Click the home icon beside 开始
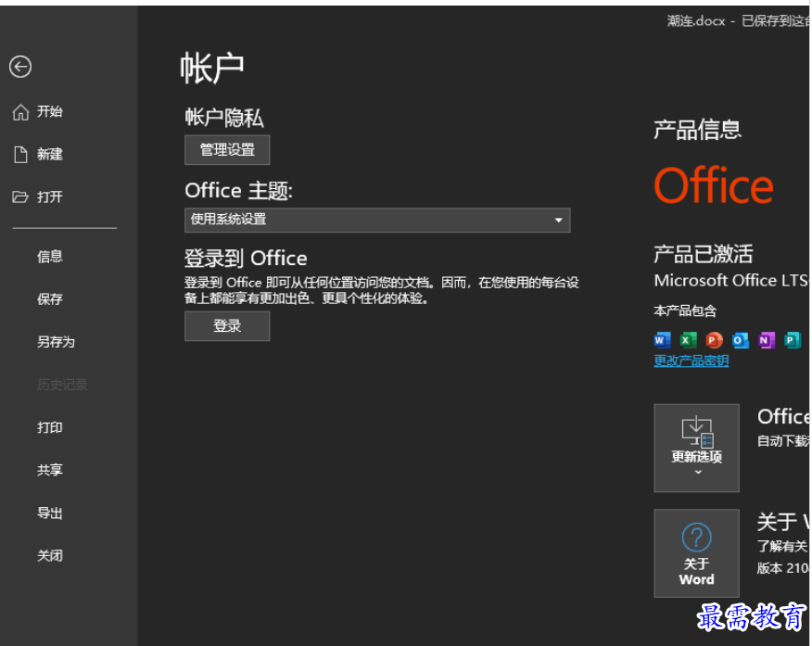This screenshot has width=812, height=646. pyautogui.click(x=20, y=112)
